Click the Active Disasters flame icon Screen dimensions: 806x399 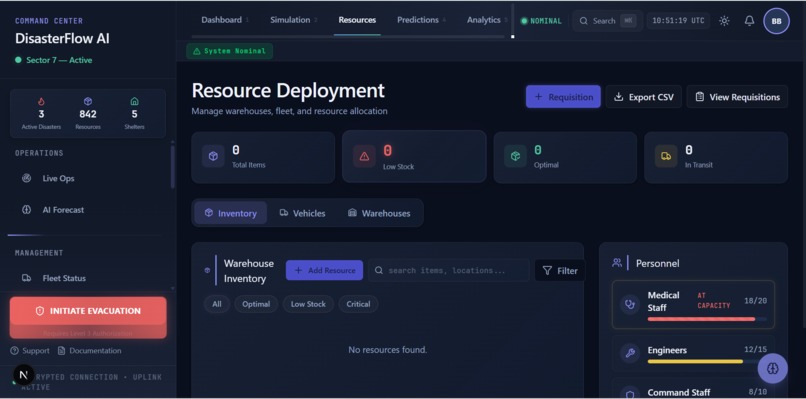coord(41,101)
